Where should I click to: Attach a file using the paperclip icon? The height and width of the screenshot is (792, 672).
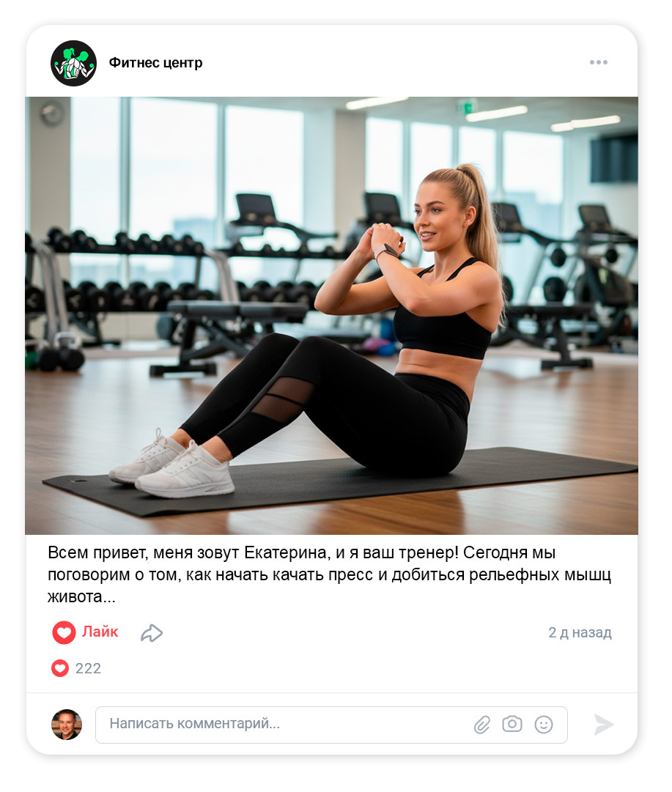pos(482,725)
